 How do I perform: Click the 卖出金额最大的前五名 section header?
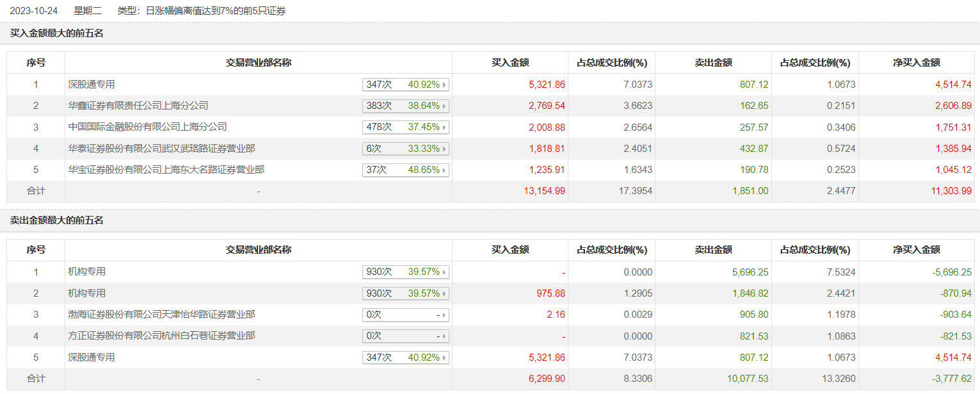coord(56,220)
